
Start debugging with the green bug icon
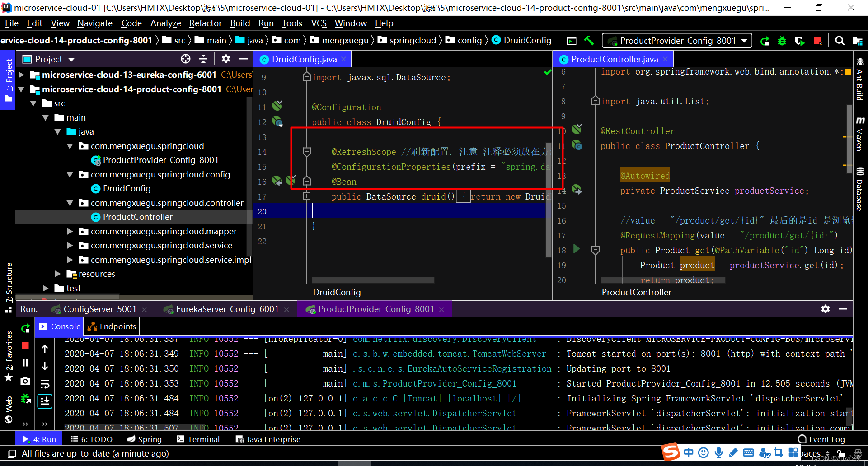(782, 41)
